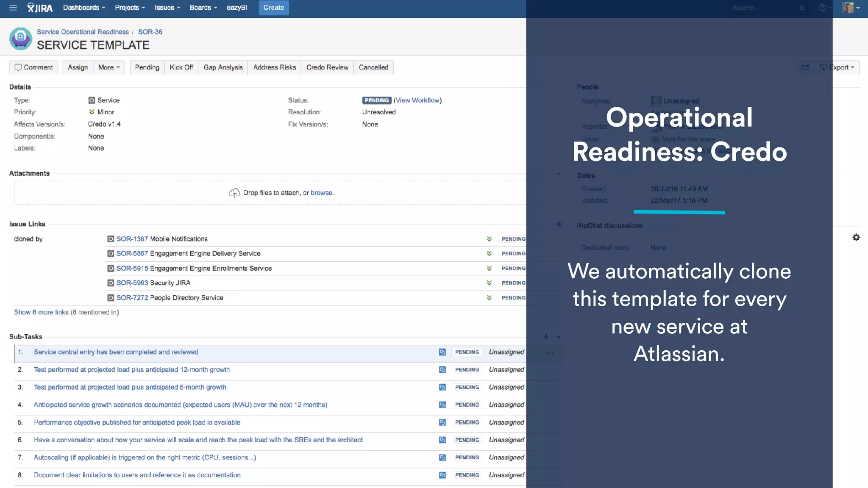Screen dimensions: 868x488
Task: Click the service type icon beside SOR-1367
Action: click(x=111, y=239)
